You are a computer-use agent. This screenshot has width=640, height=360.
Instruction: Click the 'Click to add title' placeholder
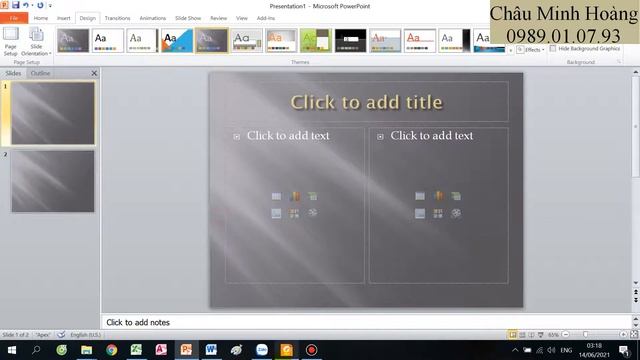(x=366, y=102)
